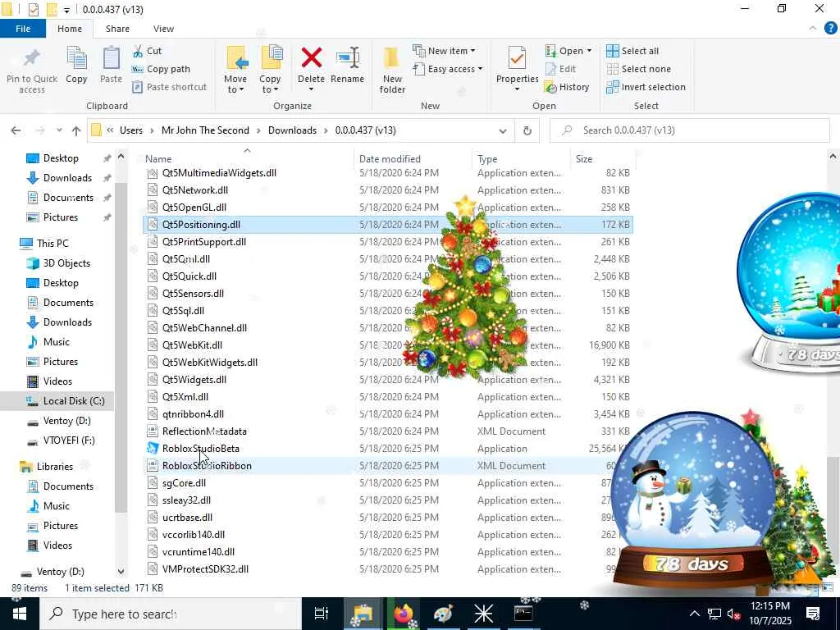Open Music under This PC
Screen dimensions: 840x630
[x=57, y=342]
